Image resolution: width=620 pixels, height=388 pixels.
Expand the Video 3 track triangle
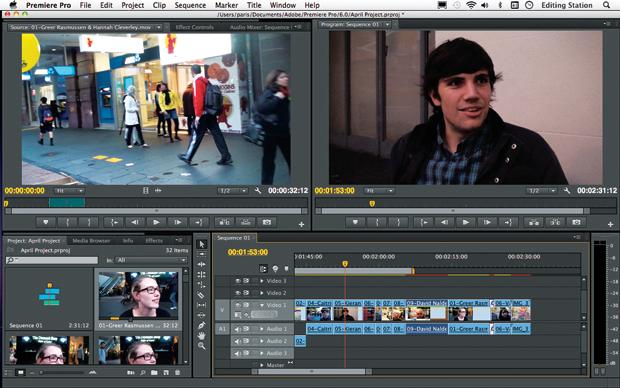[262, 281]
